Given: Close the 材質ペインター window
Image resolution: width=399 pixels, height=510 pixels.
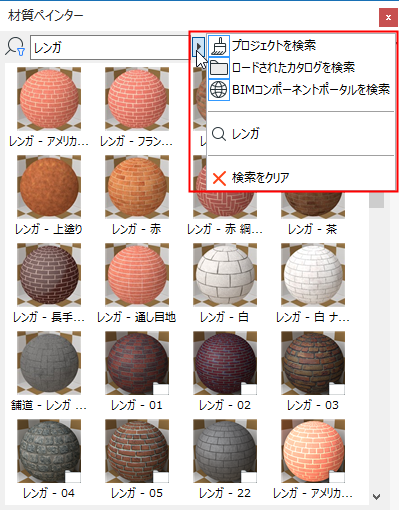Looking at the screenshot, I should tap(388, 17).
